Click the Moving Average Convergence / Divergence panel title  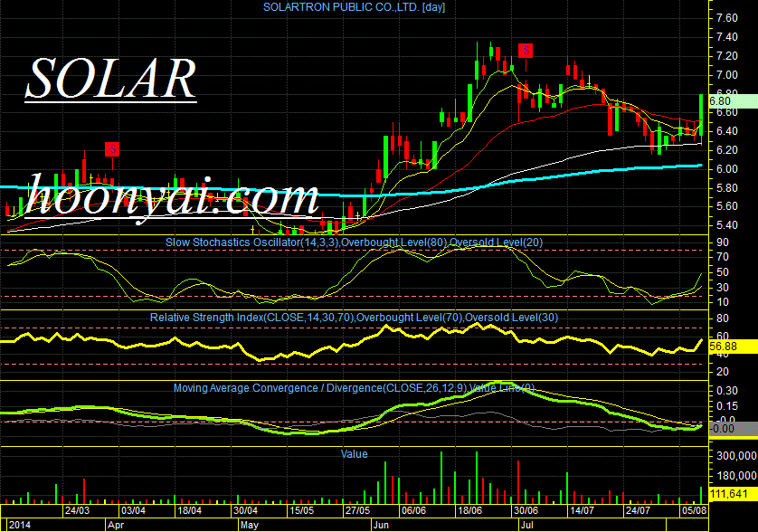354,388
